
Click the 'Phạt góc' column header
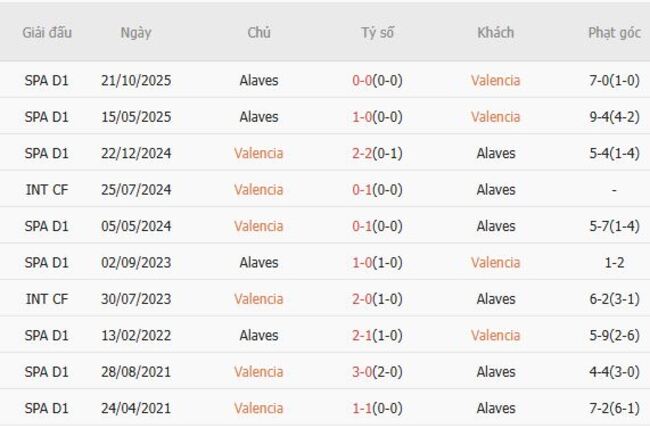tap(614, 32)
